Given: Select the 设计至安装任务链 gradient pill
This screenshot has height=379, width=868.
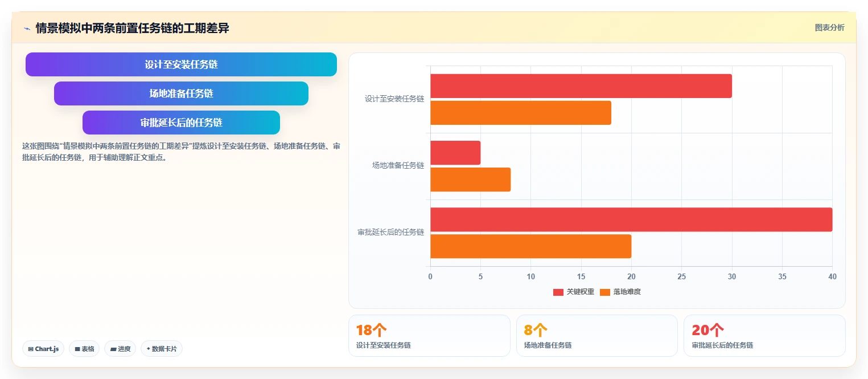Looking at the screenshot, I should point(181,64).
